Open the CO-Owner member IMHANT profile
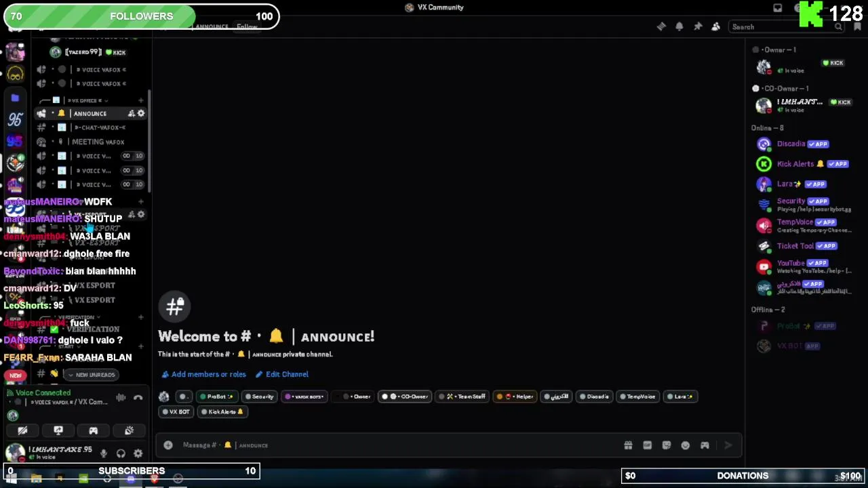 coord(804,105)
